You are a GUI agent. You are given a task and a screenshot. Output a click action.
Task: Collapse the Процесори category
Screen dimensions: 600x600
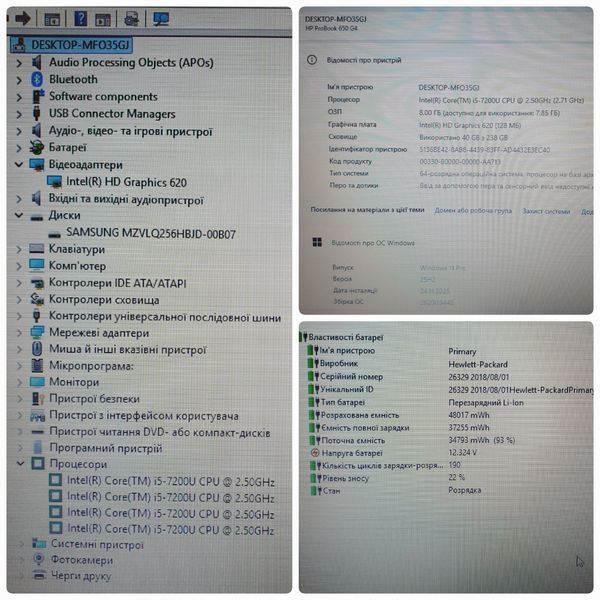(20, 464)
